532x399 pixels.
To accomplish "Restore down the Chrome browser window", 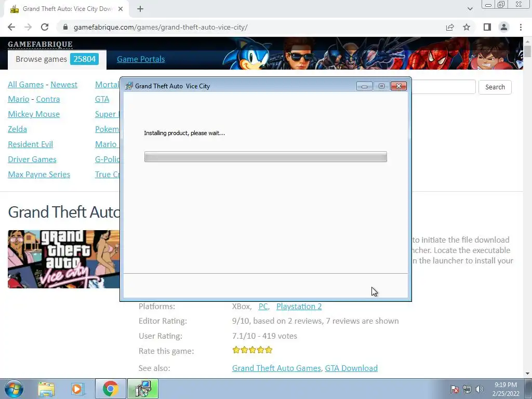I will pyautogui.click(x=501, y=5).
